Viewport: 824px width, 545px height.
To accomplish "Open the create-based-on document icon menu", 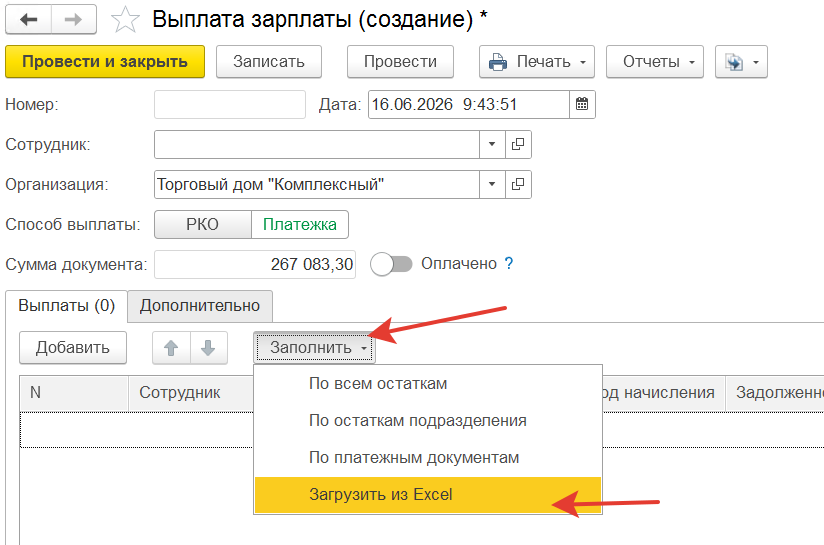I will 741,62.
